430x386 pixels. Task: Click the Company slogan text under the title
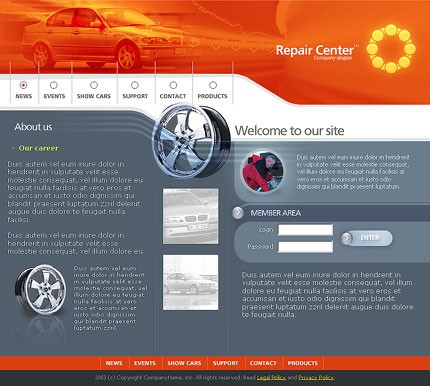point(332,58)
